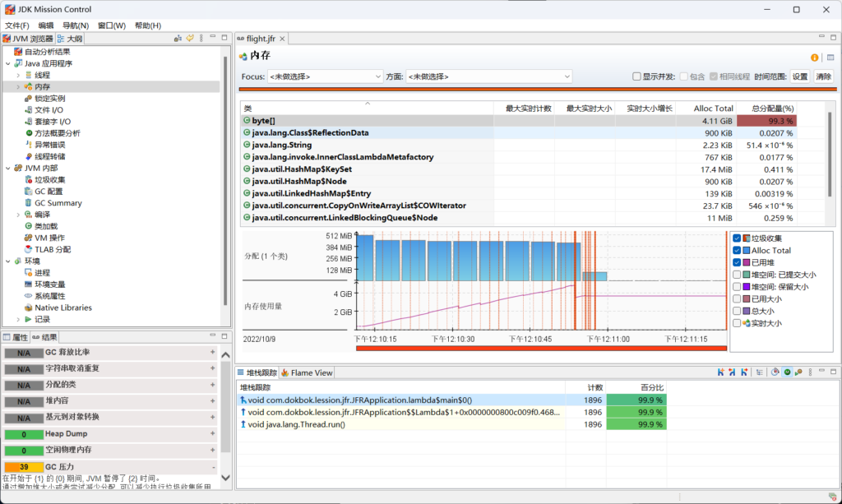Viewport: 842px width, 504px height.
Task: Open the 导航(N) menu
Action: pos(76,25)
